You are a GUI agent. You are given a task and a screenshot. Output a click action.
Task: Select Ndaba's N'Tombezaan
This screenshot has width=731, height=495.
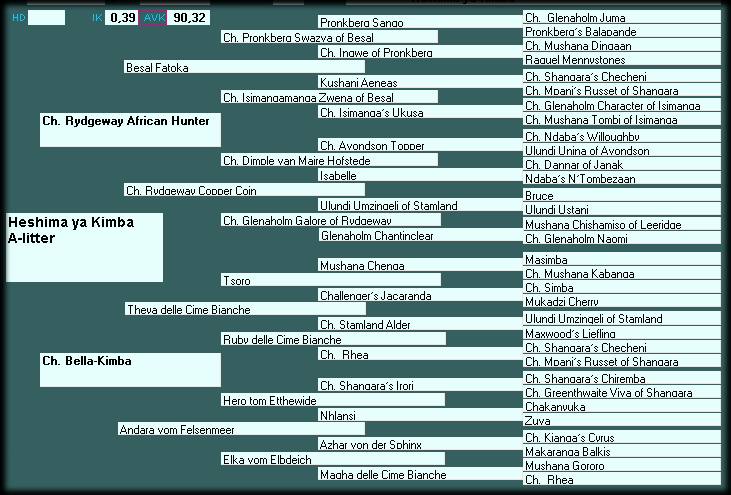(622, 178)
